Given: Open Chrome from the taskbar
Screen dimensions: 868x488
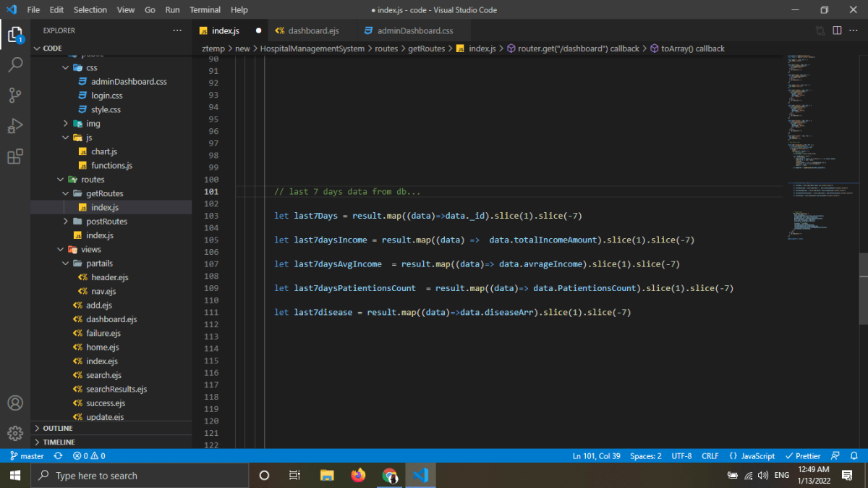Looking at the screenshot, I should (390, 476).
